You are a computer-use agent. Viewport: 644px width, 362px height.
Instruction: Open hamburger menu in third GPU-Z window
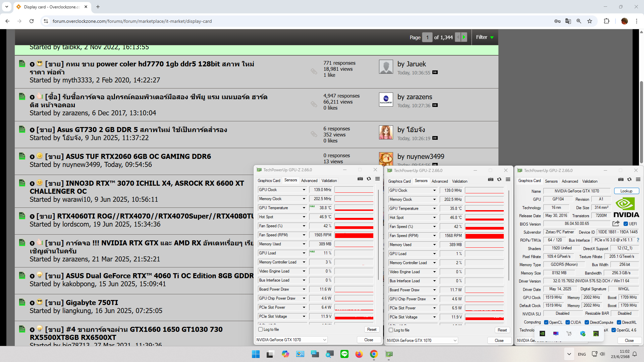[x=638, y=180]
